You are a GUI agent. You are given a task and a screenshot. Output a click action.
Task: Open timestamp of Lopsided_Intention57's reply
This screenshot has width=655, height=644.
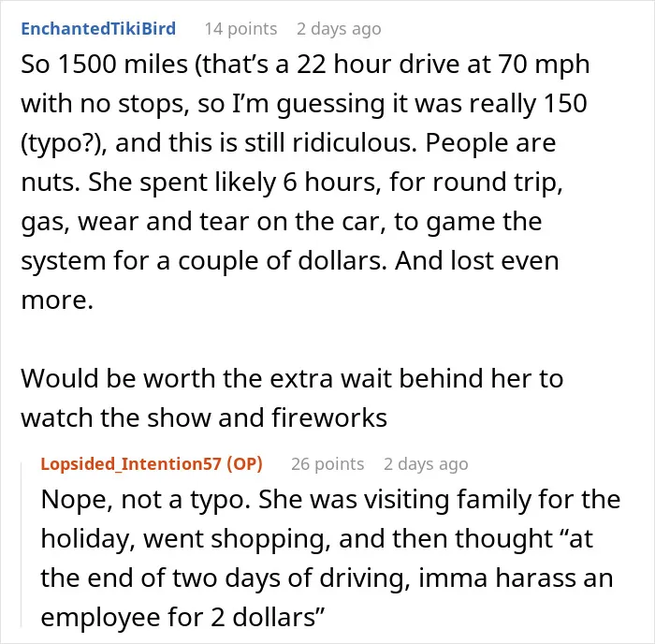(x=426, y=464)
